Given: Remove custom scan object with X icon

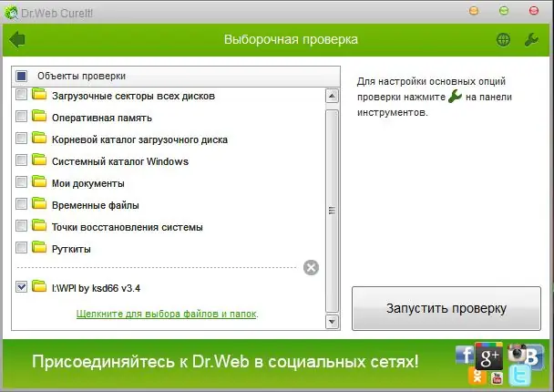Looking at the screenshot, I should 311,268.
